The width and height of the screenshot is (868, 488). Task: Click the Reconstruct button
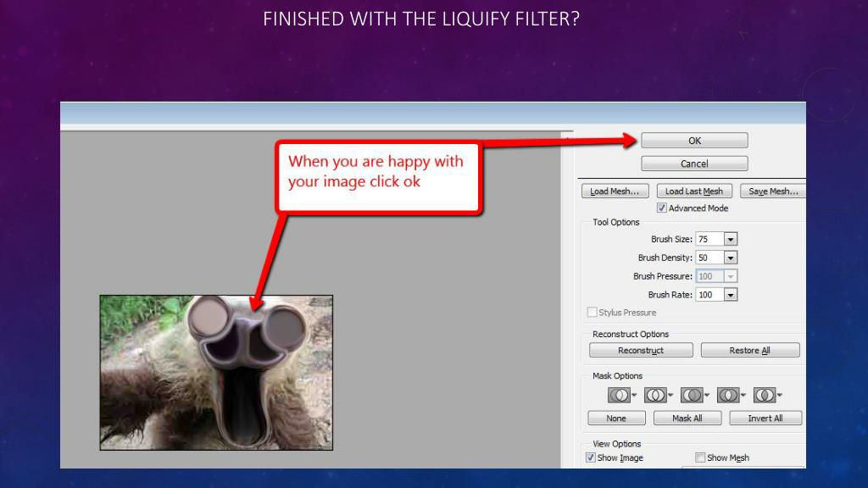coord(641,350)
